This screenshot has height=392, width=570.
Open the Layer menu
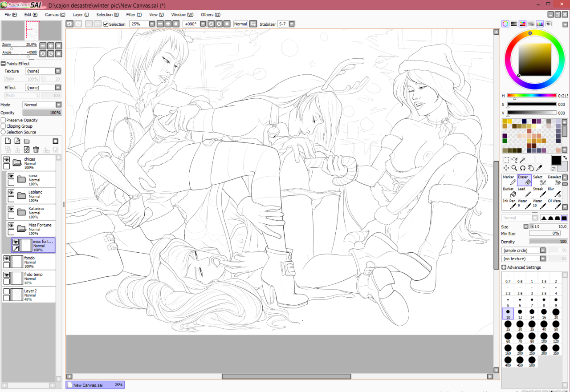81,15
